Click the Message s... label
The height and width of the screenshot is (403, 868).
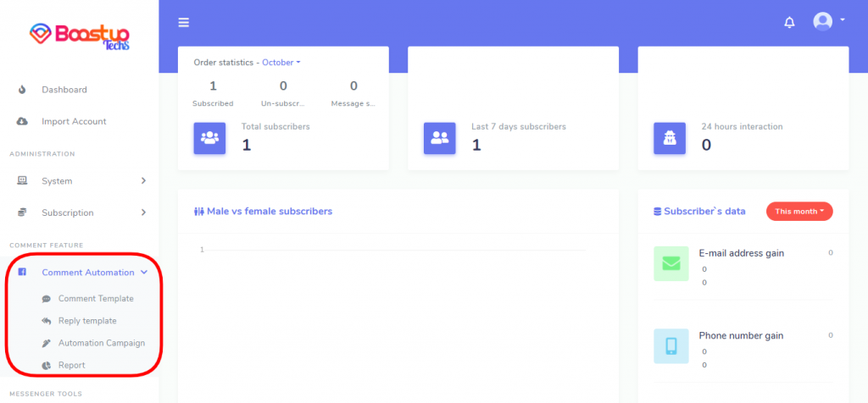(353, 103)
